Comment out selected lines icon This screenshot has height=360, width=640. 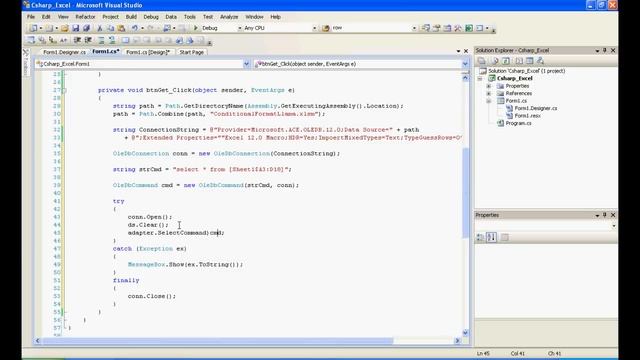click(101, 40)
